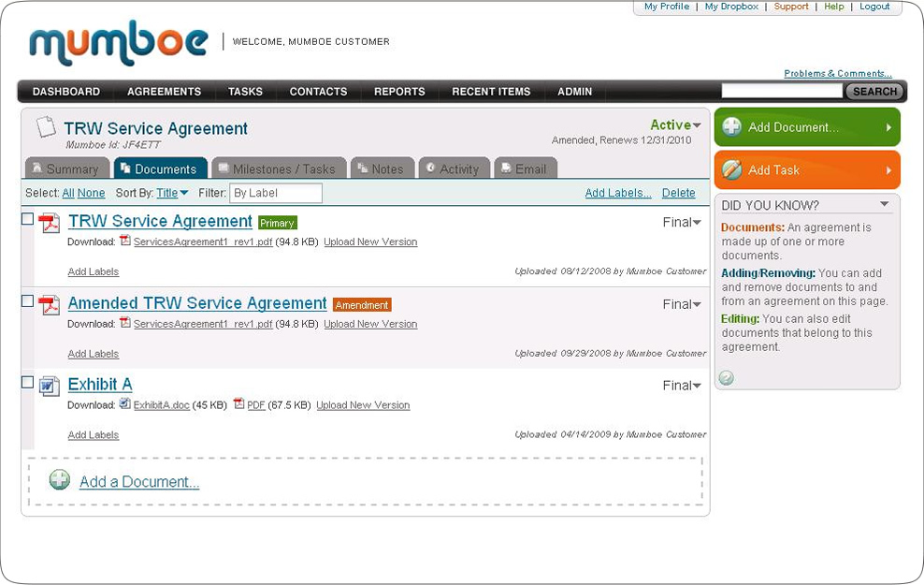Switch to the Email tab
924x585 pixels.
point(526,168)
